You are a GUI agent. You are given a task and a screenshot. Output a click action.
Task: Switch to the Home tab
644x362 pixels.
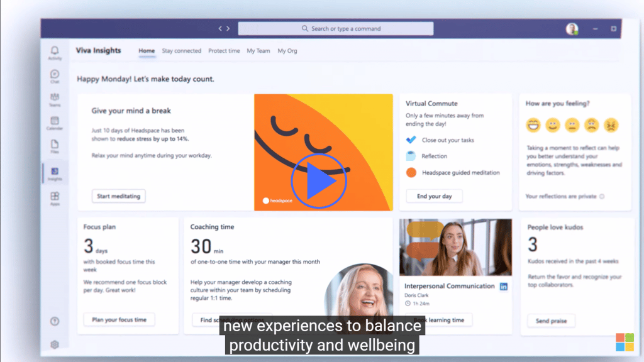point(147,51)
